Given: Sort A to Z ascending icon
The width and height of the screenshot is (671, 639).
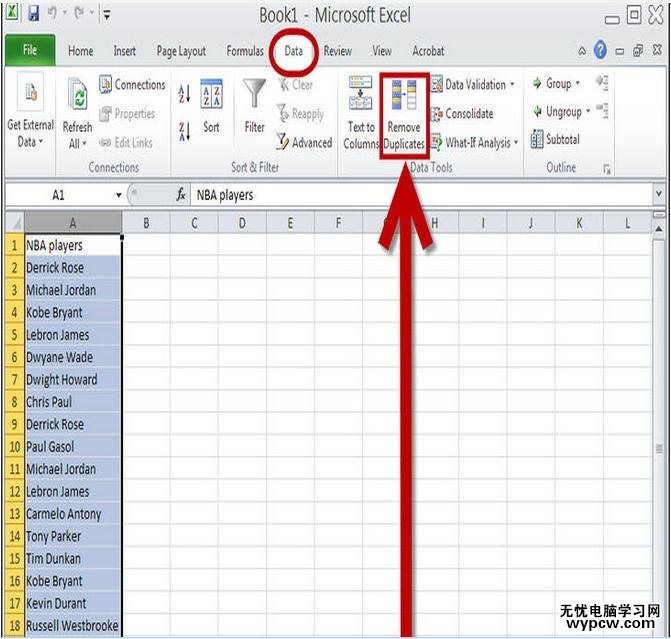Looking at the screenshot, I should tap(184, 94).
